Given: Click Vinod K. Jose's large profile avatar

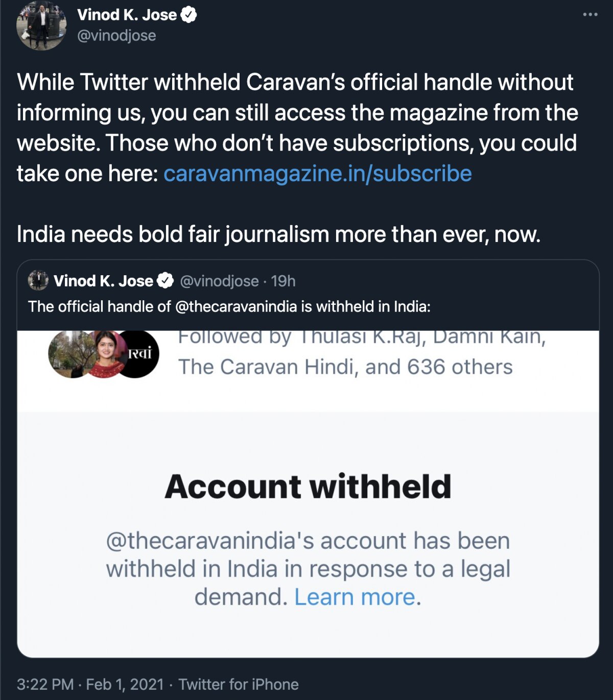Looking at the screenshot, I should tap(41, 26).
